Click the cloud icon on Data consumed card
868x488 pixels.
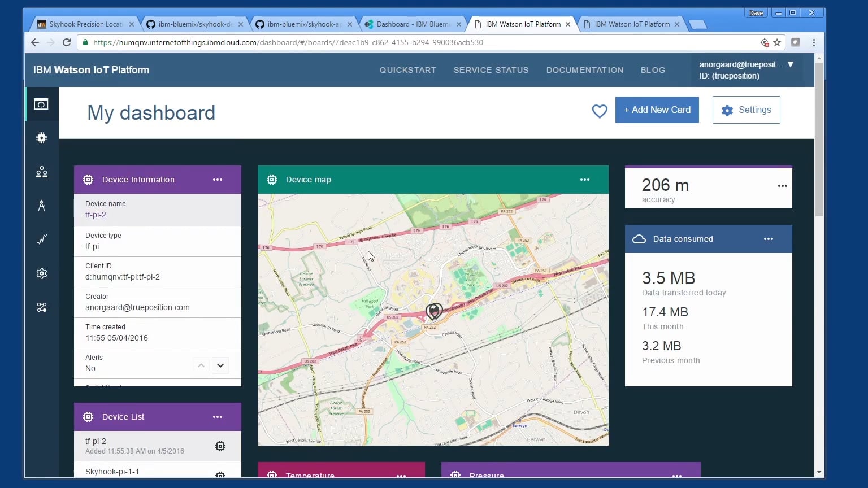[639, 239]
